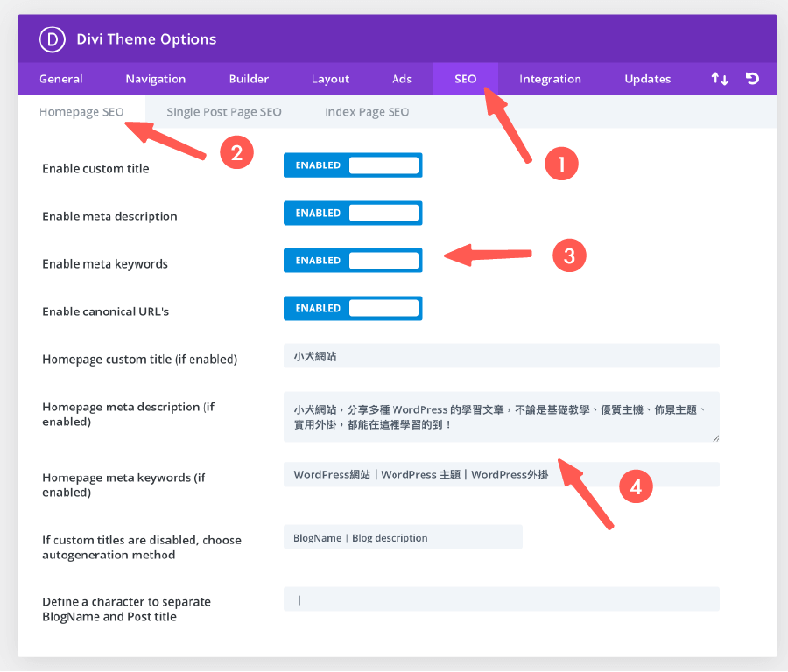Click the reset options icon
Image resolution: width=788 pixels, height=672 pixels.
(x=753, y=79)
